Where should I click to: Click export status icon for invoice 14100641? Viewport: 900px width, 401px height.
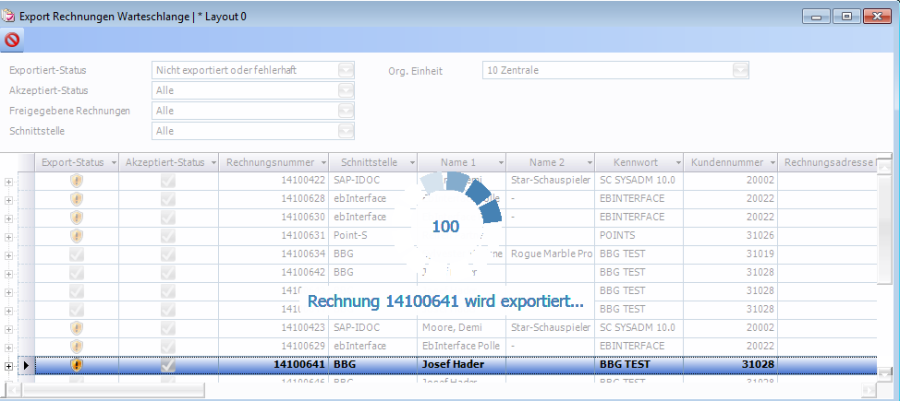76,365
